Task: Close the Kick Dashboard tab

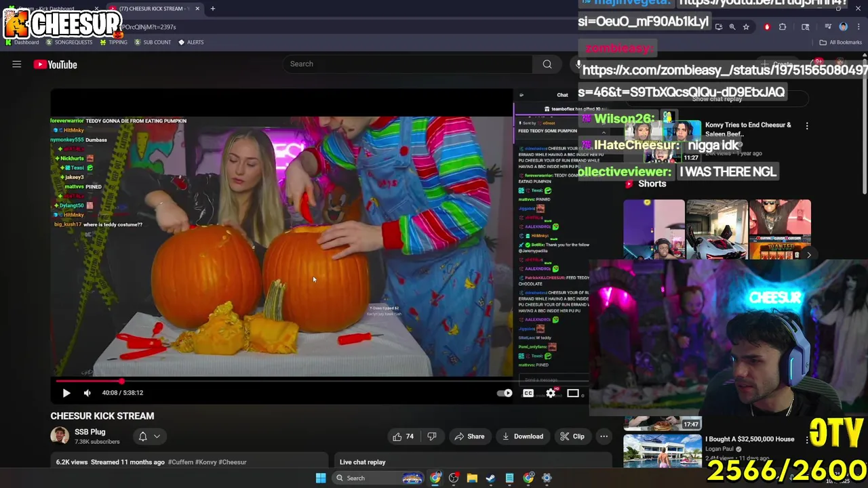Action: pyautogui.click(x=96, y=9)
